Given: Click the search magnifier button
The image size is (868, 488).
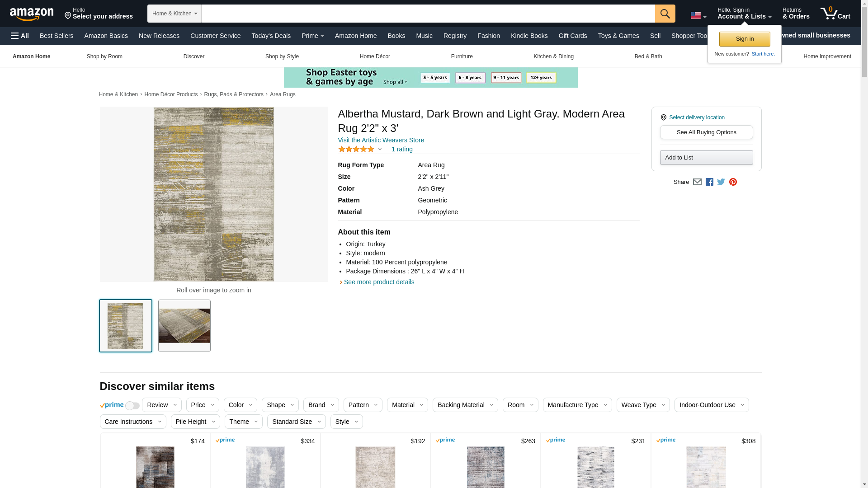Looking at the screenshot, I should [x=665, y=14].
